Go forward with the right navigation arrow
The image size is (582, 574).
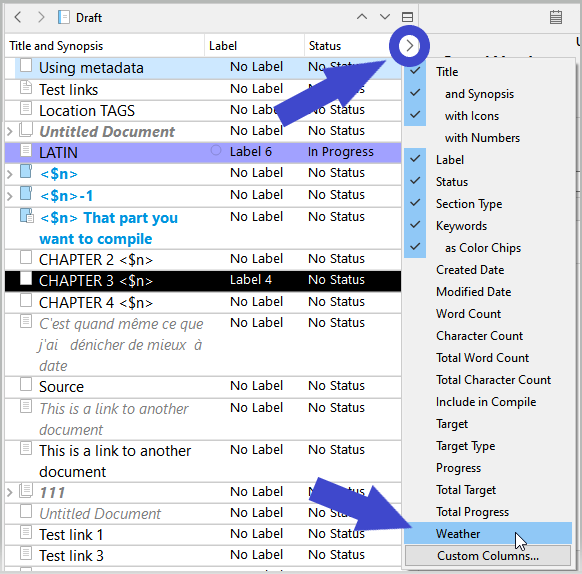coord(41,17)
